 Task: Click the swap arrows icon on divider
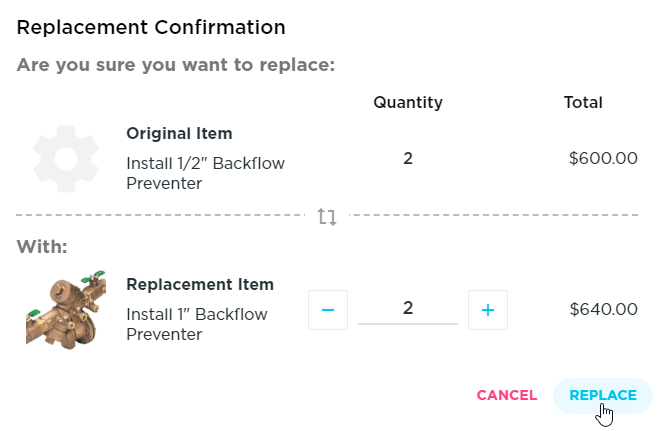(x=327, y=216)
